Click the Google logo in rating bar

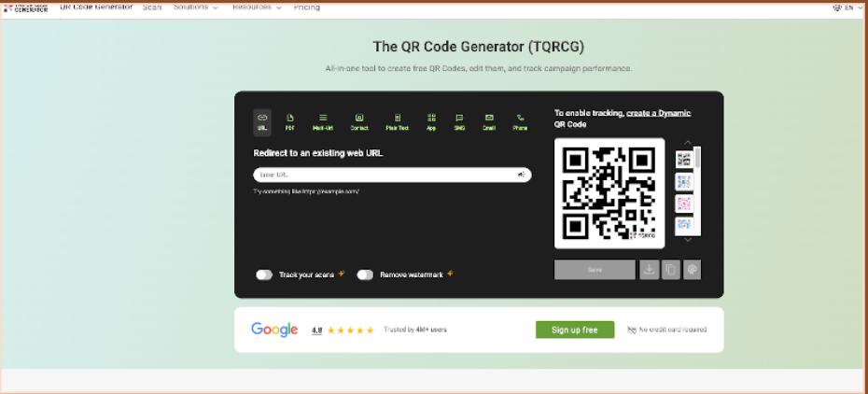pos(274,330)
